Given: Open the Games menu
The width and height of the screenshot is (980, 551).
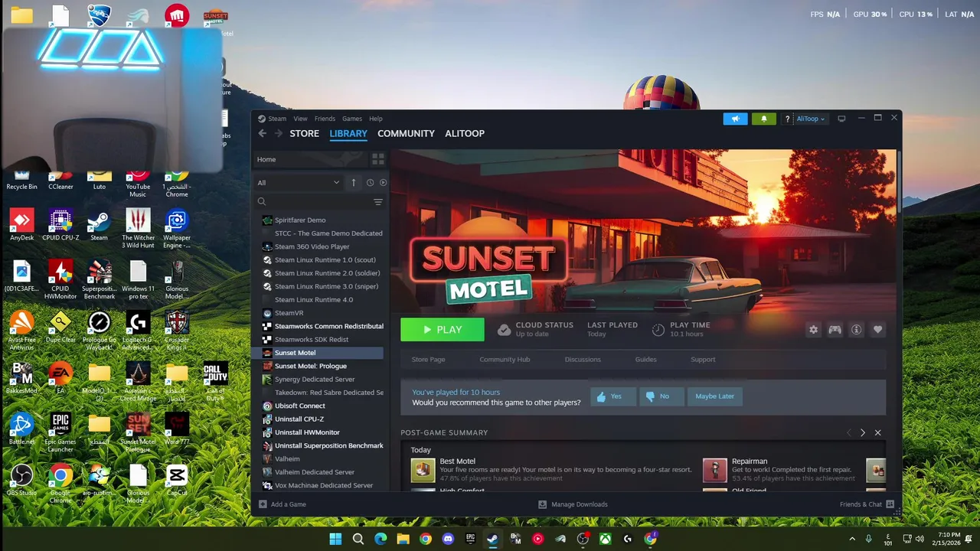Looking at the screenshot, I should pyautogui.click(x=352, y=119).
